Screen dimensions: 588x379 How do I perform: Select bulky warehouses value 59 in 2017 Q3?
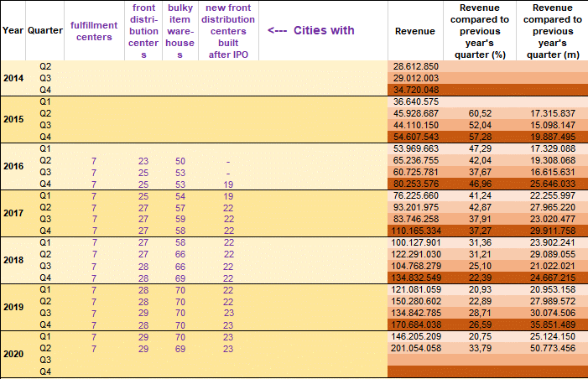180,219
